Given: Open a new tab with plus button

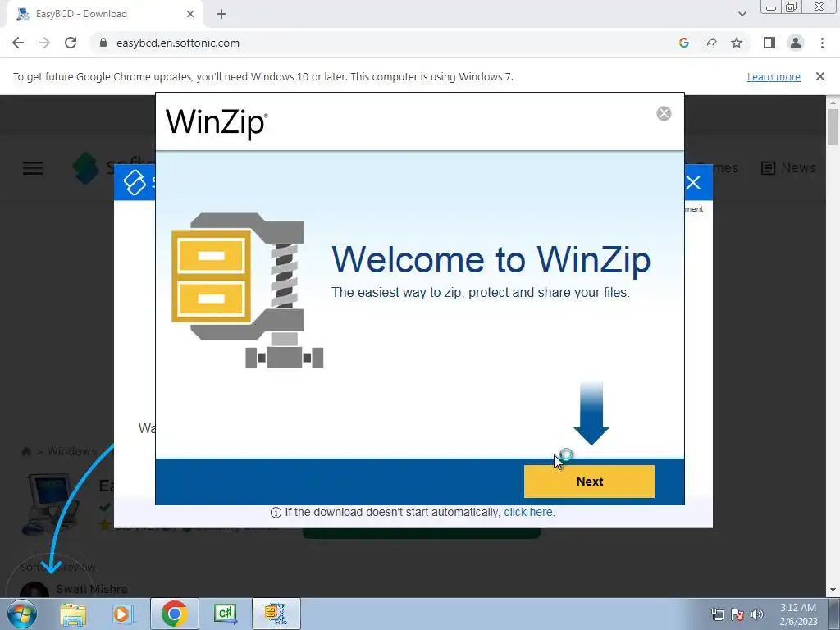Looking at the screenshot, I should click(x=221, y=14).
